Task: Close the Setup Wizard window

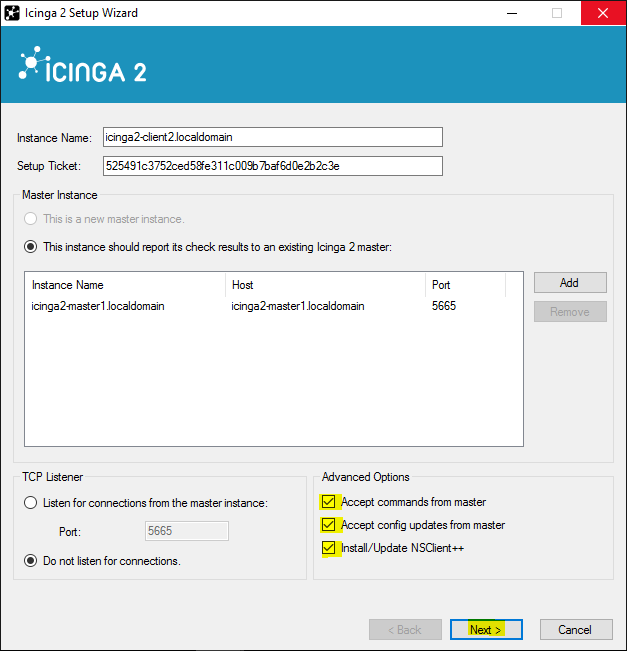Action: (603, 13)
